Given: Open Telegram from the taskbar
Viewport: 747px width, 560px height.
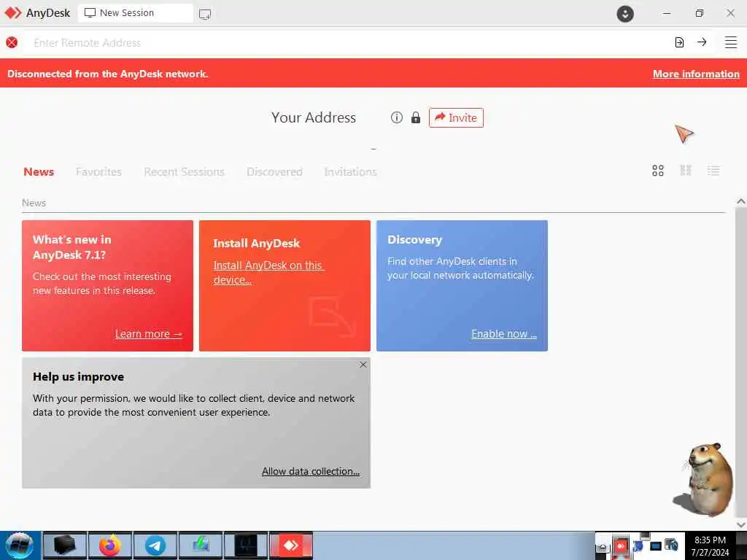Looking at the screenshot, I should coord(155,545).
